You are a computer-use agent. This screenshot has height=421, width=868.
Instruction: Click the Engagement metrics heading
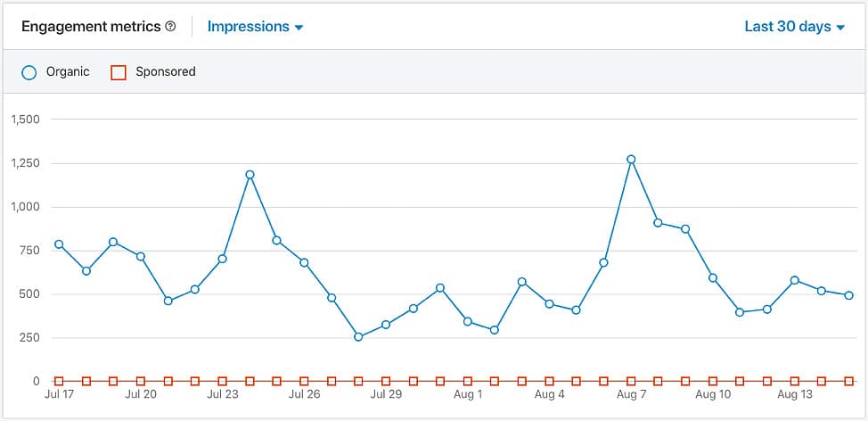[x=90, y=27]
